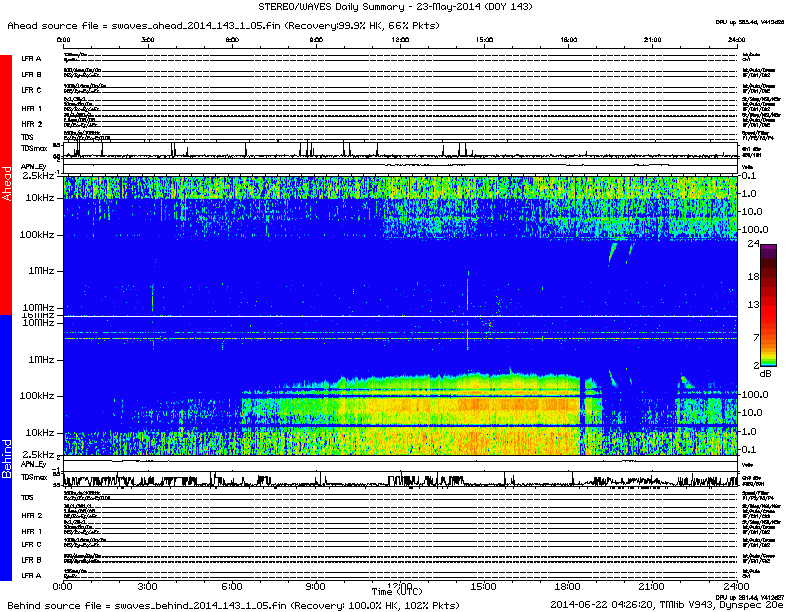The image size is (792, 612).
Task: Click the red Ahead sidebar label
Action: tap(6, 184)
